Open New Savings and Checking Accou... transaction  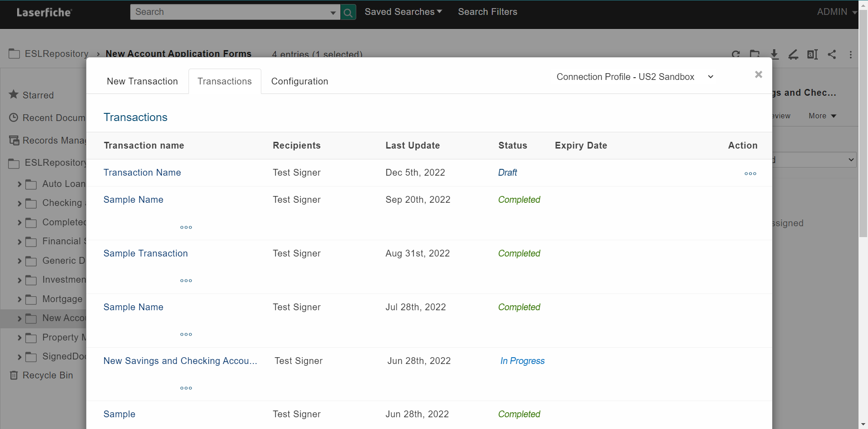click(x=180, y=361)
